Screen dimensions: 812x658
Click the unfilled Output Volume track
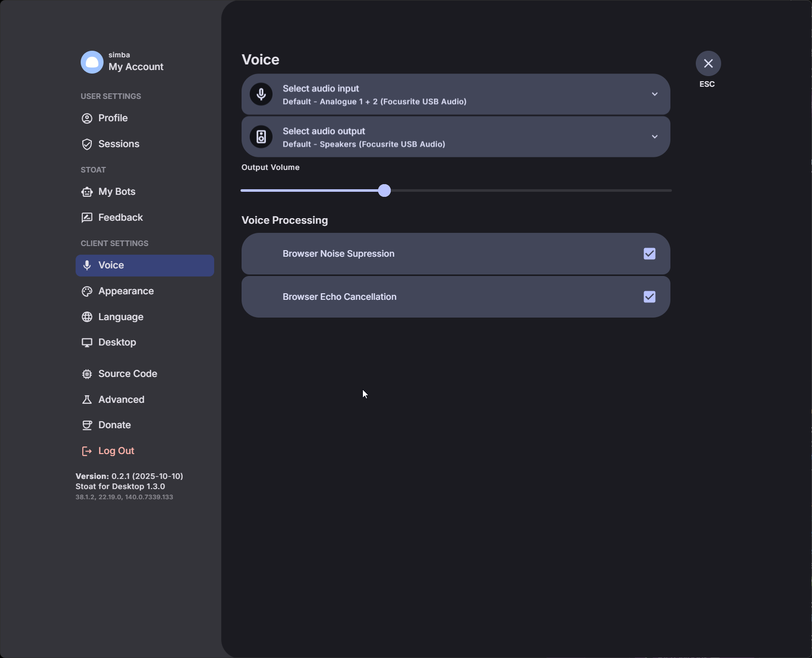point(531,191)
